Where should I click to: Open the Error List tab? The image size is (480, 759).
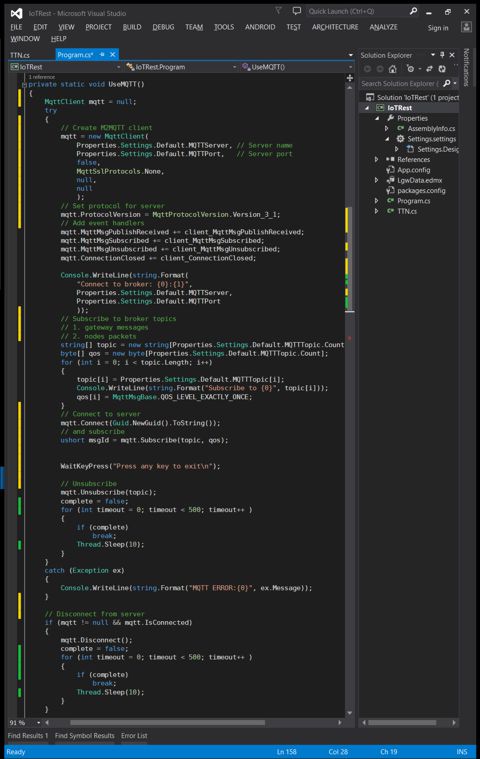(x=134, y=736)
